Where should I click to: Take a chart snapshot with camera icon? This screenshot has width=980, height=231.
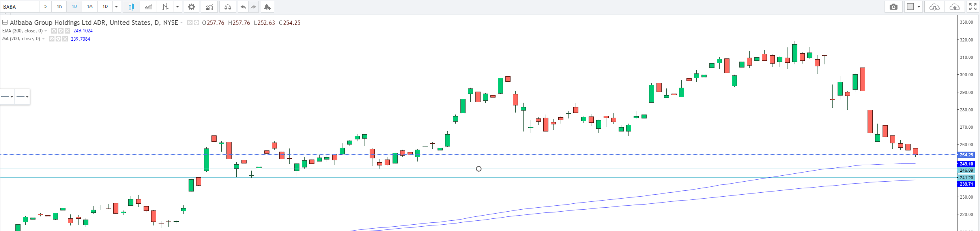click(894, 7)
